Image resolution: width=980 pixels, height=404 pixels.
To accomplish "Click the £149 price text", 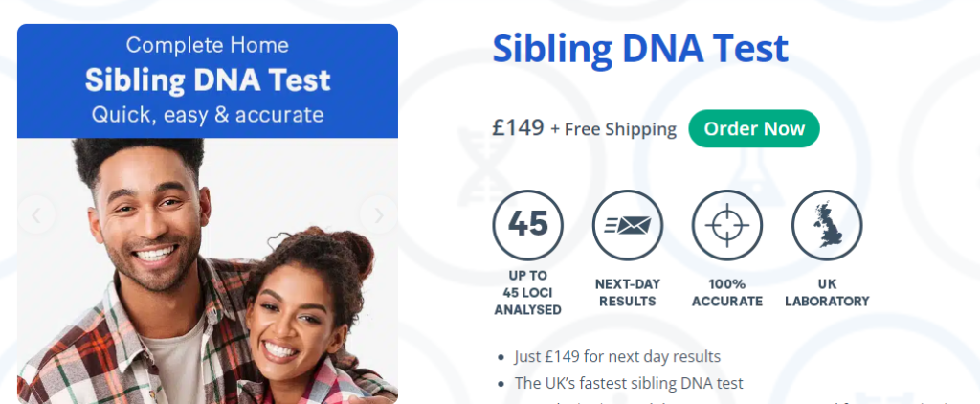I will coord(518,128).
